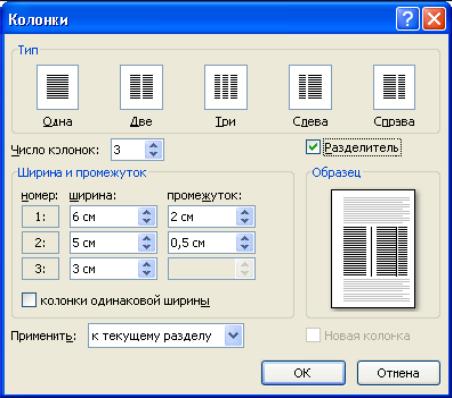This screenshot has width=452, height=398.
Task: Click the Число колонок label
Action: click(55, 150)
